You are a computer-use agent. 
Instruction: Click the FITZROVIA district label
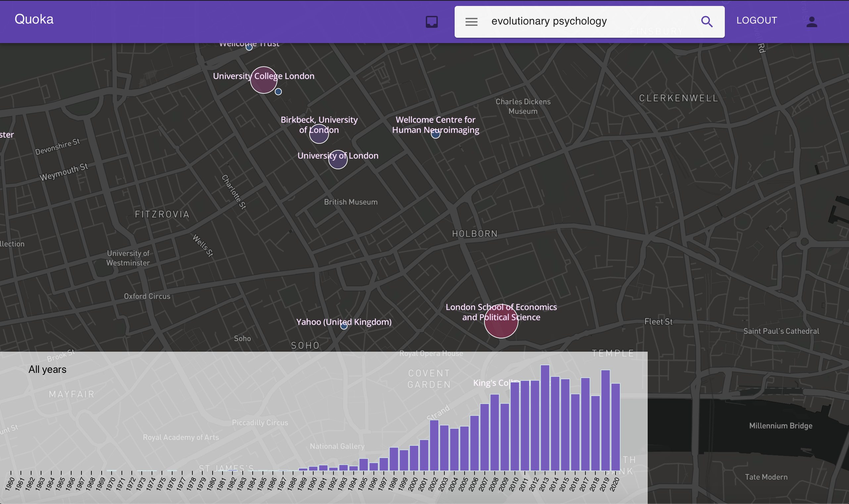coord(162,214)
